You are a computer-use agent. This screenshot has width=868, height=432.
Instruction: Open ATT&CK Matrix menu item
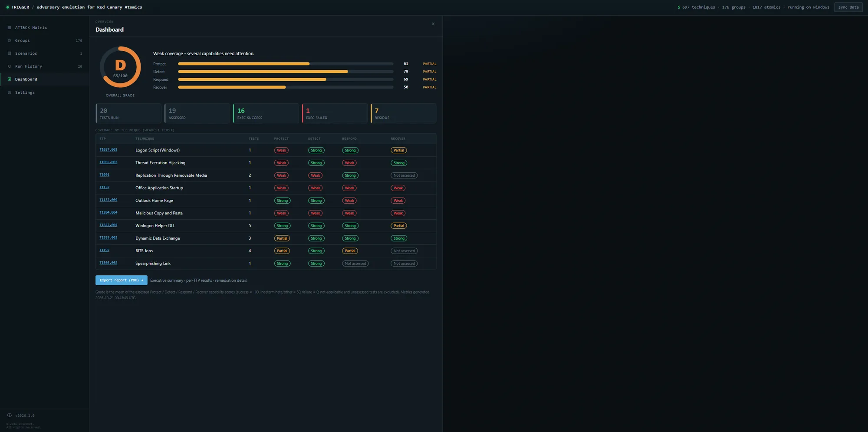45,27
